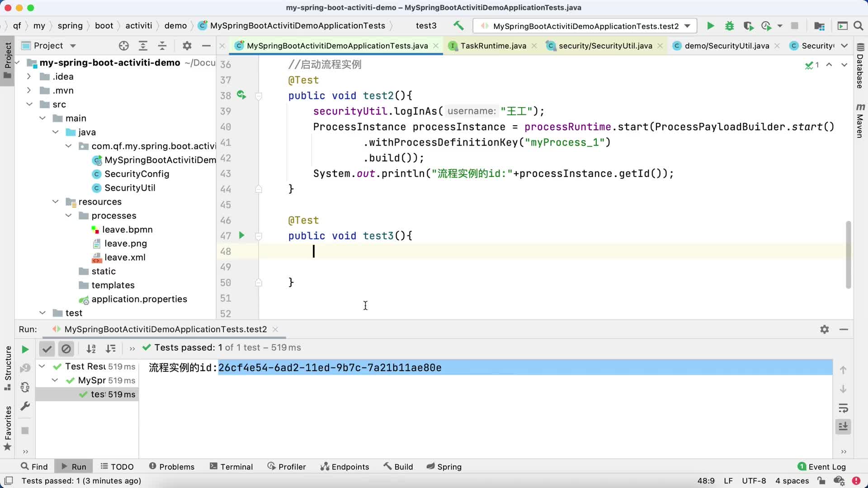Stop the running process toolbar icon
Image resolution: width=868 pixels, height=488 pixels.
(x=794, y=26)
